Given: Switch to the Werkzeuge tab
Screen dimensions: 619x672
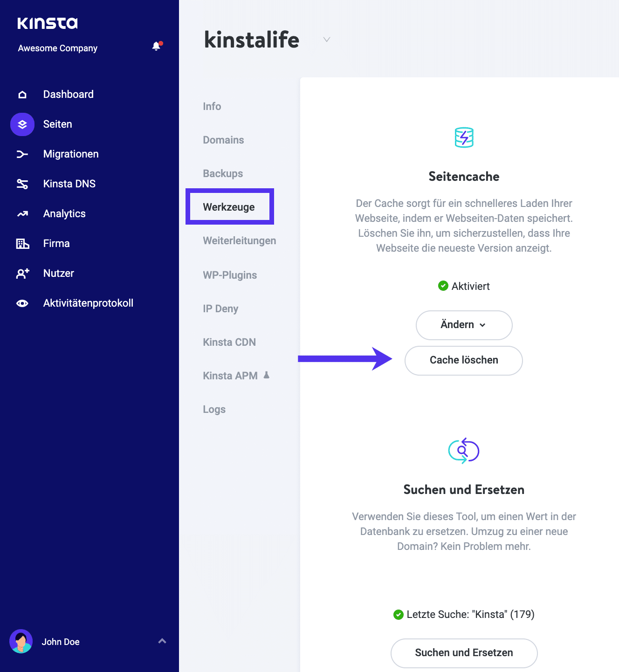Looking at the screenshot, I should 229,206.
